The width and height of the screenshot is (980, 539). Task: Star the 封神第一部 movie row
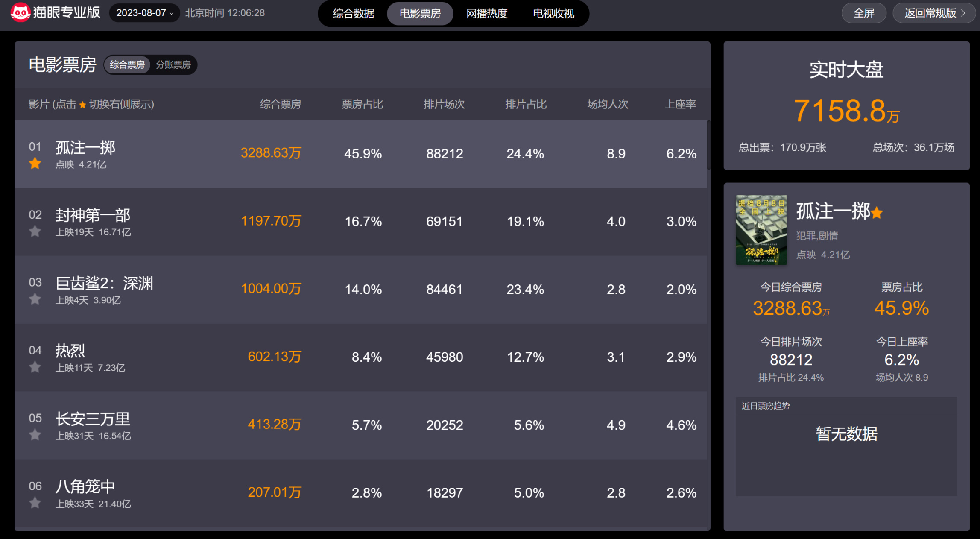click(x=35, y=231)
